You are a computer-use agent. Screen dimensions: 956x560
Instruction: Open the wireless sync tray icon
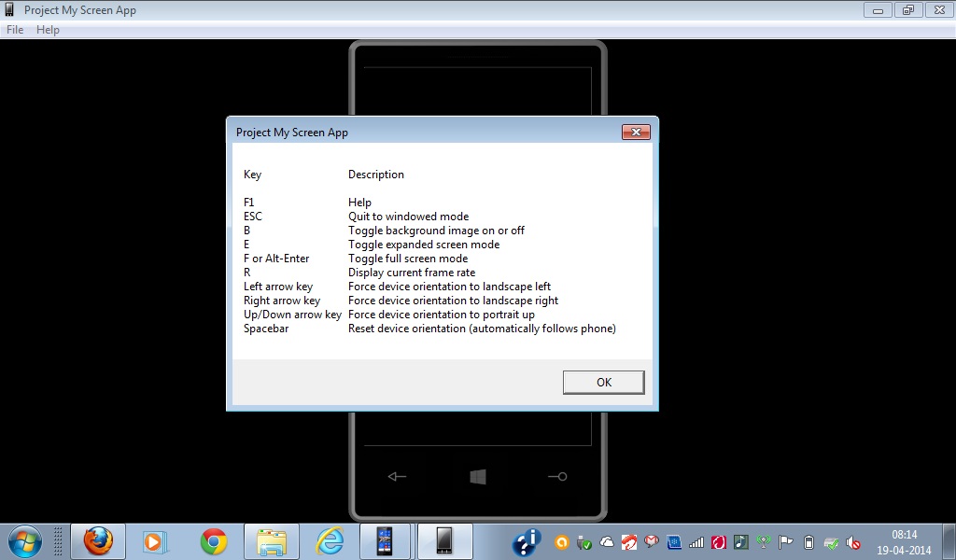(x=763, y=541)
